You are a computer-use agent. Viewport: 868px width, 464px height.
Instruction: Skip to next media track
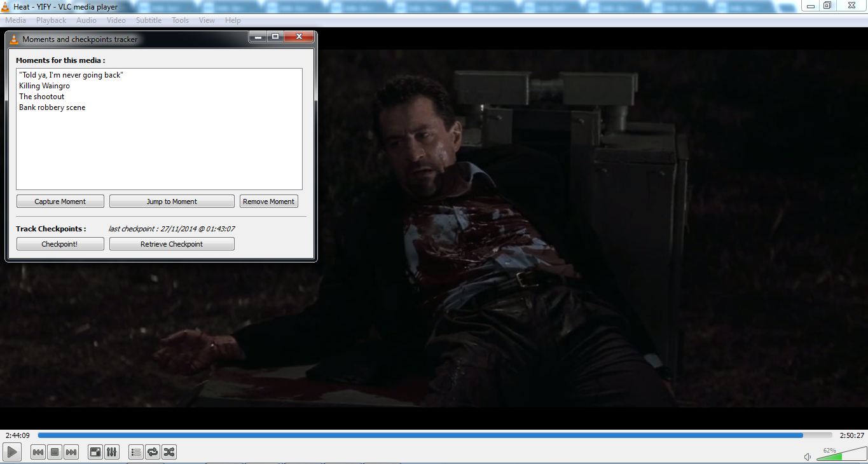[71, 452]
